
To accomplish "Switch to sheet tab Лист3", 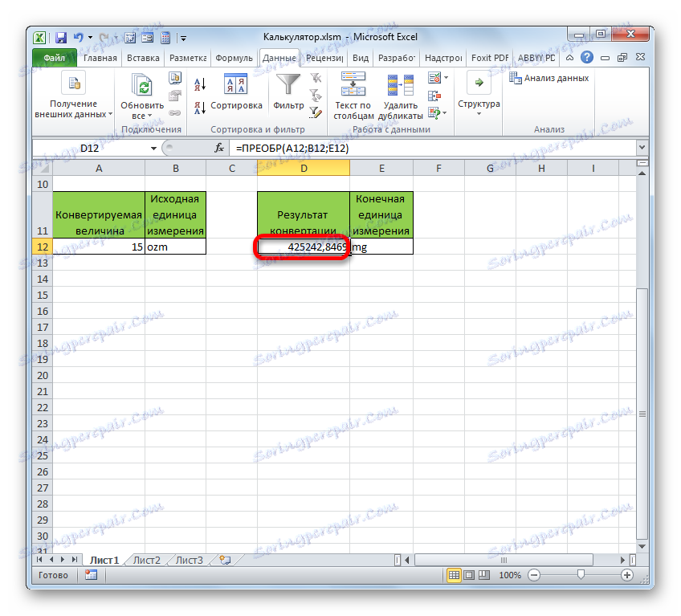I will pyautogui.click(x=189, y=561).
